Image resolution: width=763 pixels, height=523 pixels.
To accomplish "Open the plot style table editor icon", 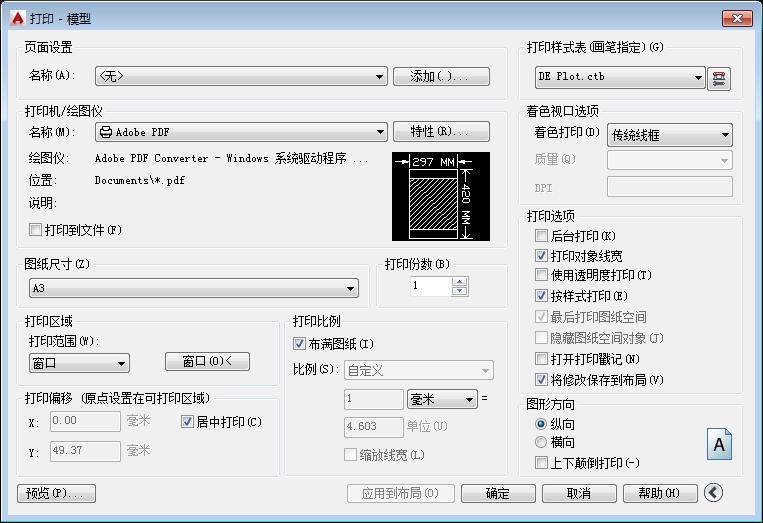I will pos(719,79).
